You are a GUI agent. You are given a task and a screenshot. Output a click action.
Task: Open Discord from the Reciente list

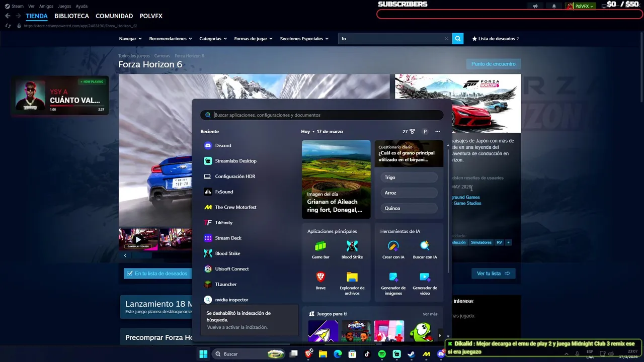tap(218, 145)
